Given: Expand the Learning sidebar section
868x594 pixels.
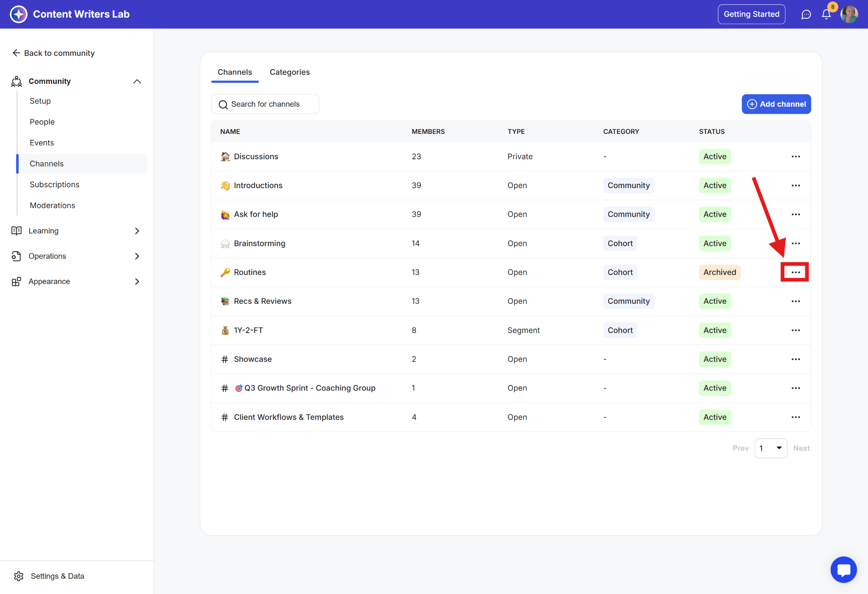Looking at the screenshot, I should [x=137, y=231].
